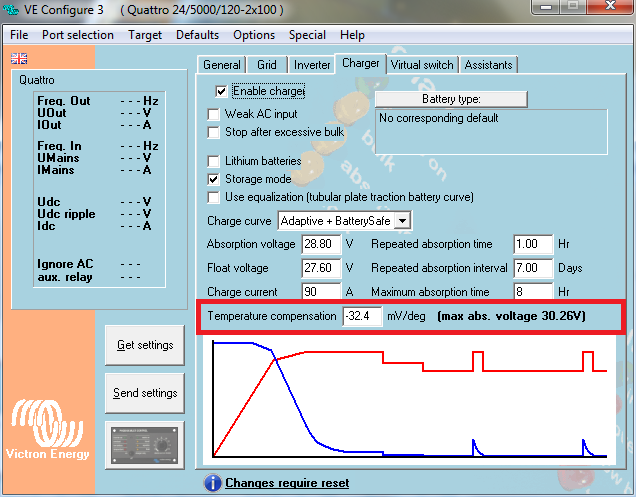Click the Battery type button
Screen dimensions: 636x497
pyautogui.click(x=451, y=99)
